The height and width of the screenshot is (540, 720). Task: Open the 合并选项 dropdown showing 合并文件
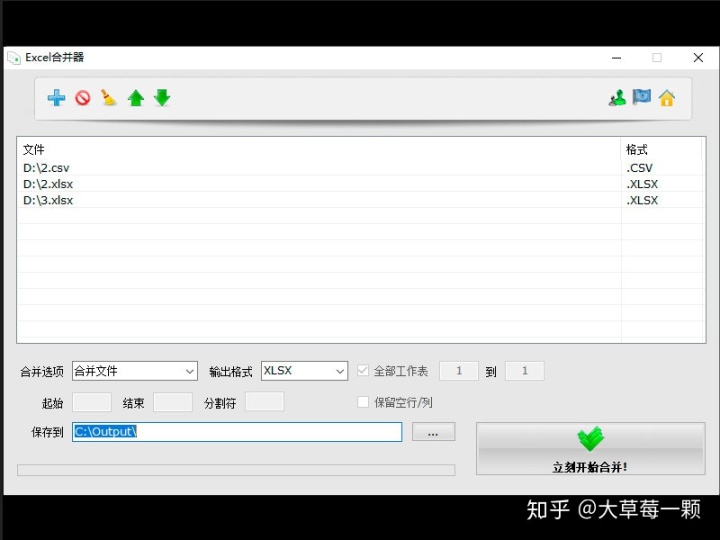(x=135, y=371)
